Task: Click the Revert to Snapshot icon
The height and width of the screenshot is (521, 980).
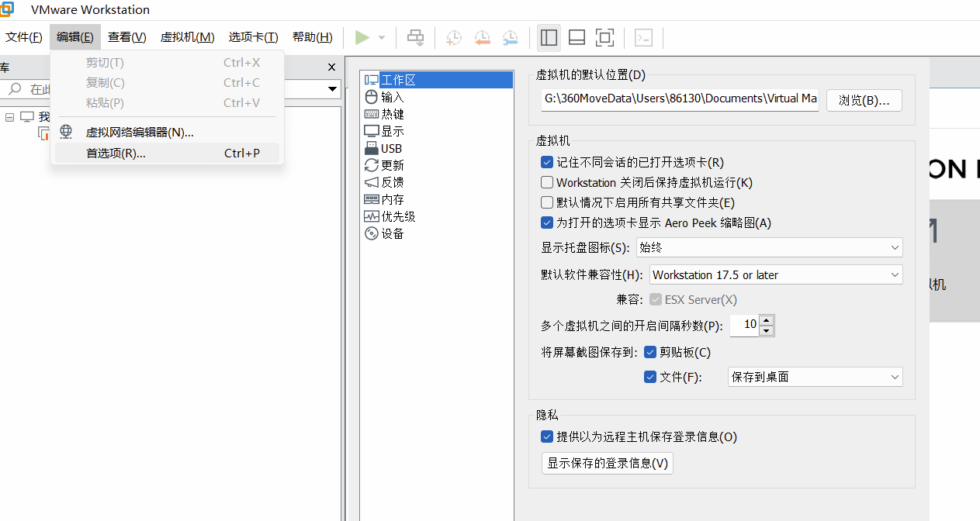Action: pos(482,37)
